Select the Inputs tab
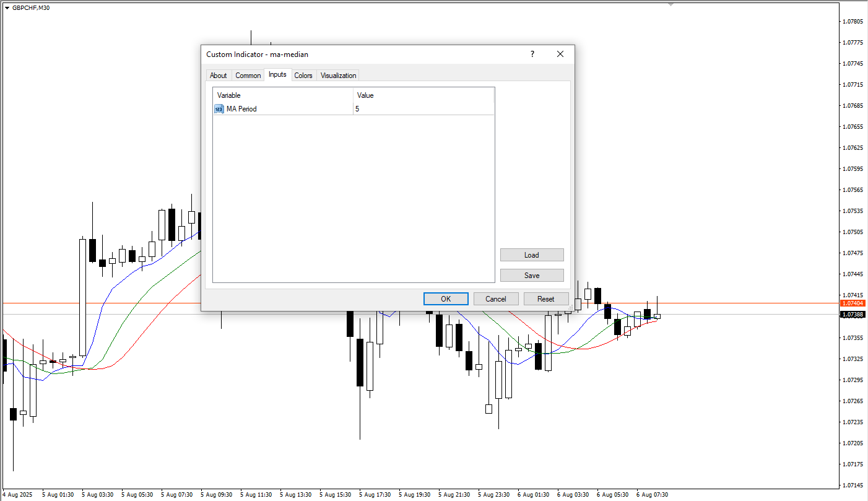The width and height of the screenshot is (868, 501). [x=277, y=74]
